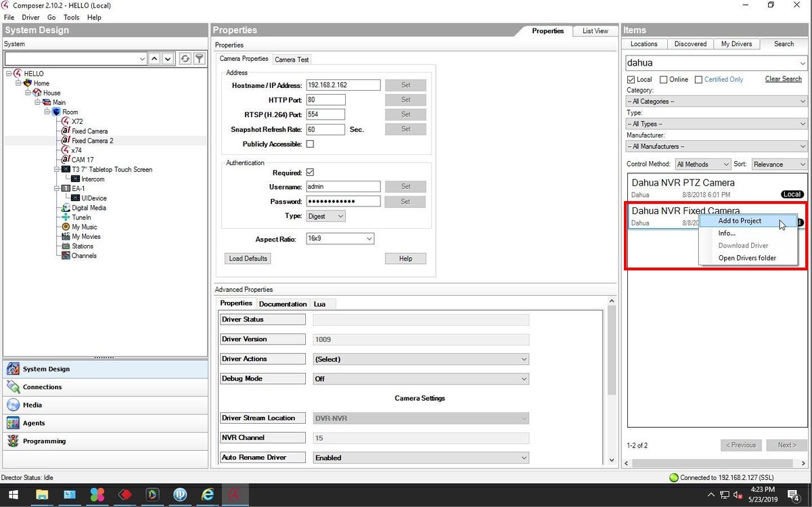Enable the Publicly Accessible checkbox
This screenshot has width=812, height=507.
click(310, 144)
